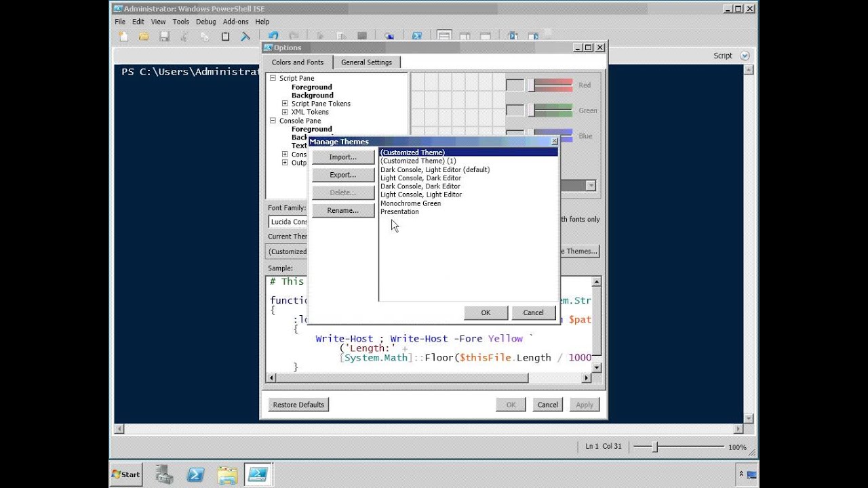Click the Show Command Add-on toolbar icon

pos(534,36)
